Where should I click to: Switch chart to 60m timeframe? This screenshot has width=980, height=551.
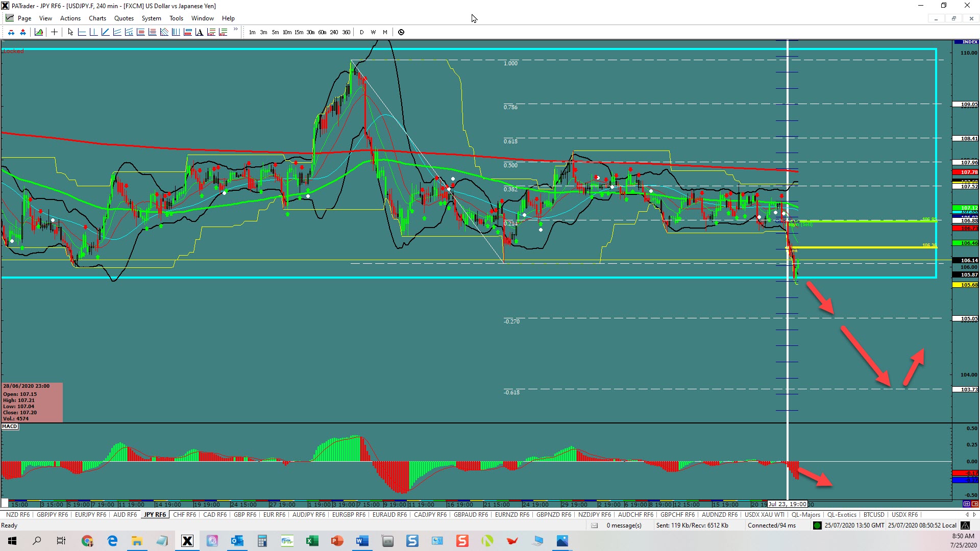pos(322,32)
